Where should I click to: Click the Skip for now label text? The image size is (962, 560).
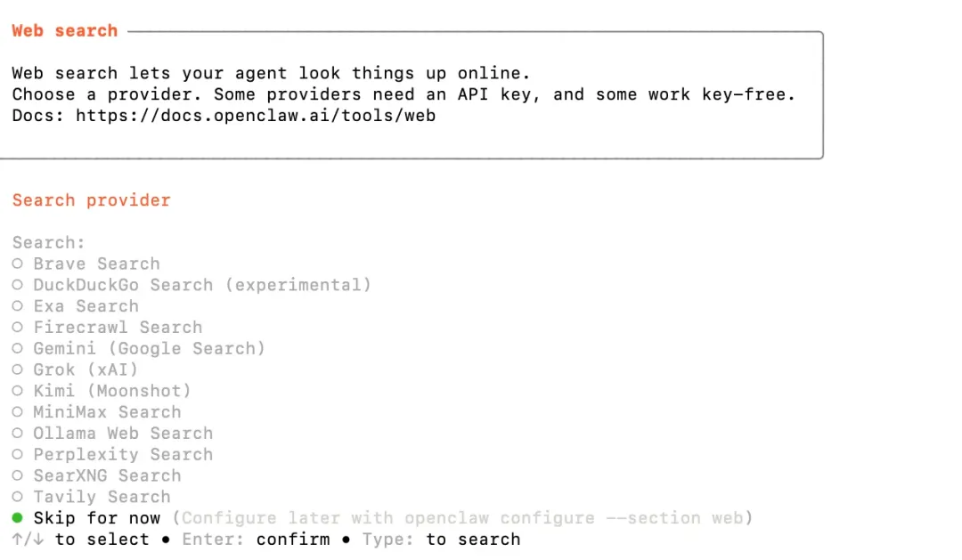pyautogui.click(x=97, y=518)
